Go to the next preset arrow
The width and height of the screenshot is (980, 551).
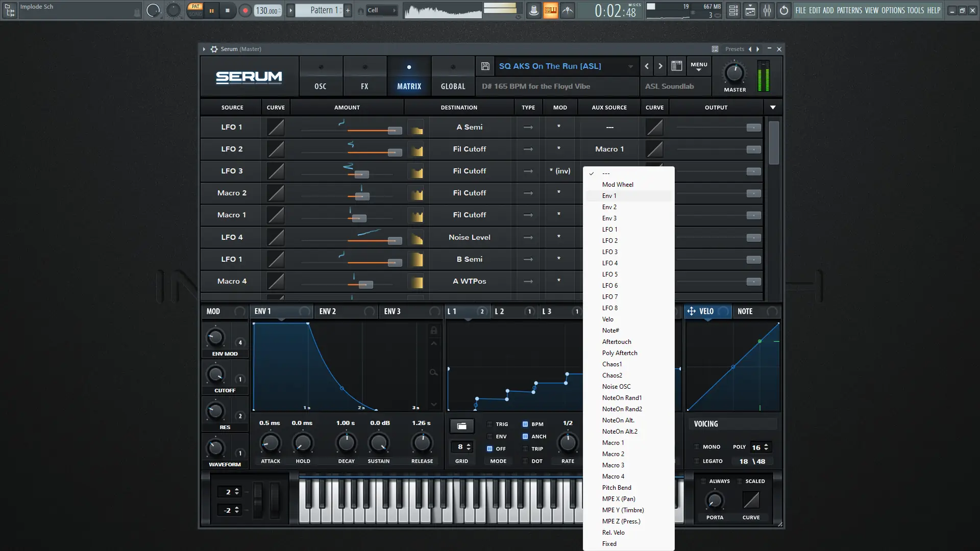coord(660,66)
